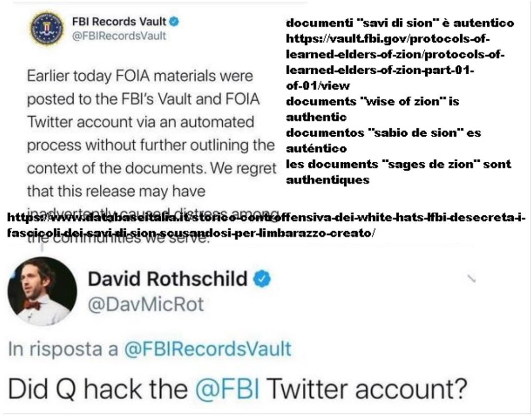The image size is (532, 416).
Task: Follow the @FBIRecordsVault mention in reply line
Action: click(x=207, y=349)
